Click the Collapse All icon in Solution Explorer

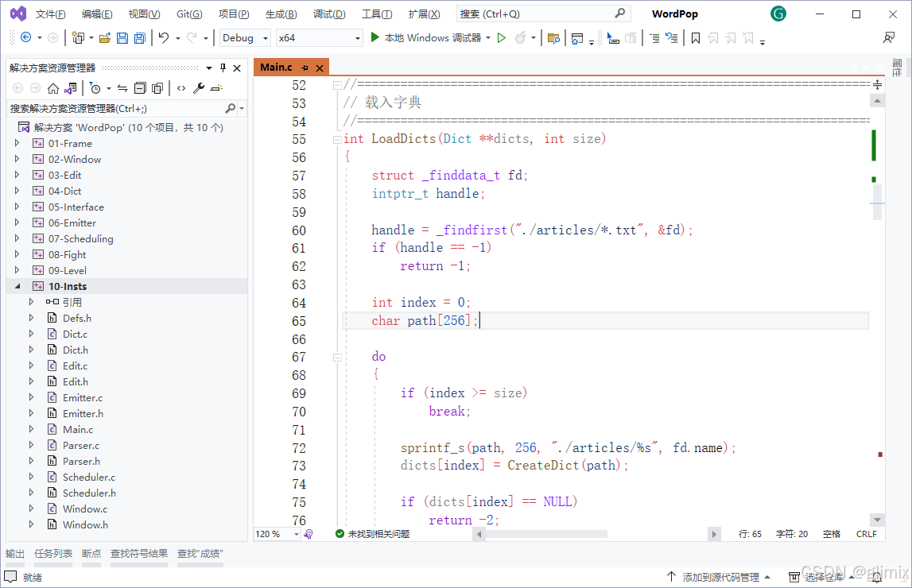[140, 88]
